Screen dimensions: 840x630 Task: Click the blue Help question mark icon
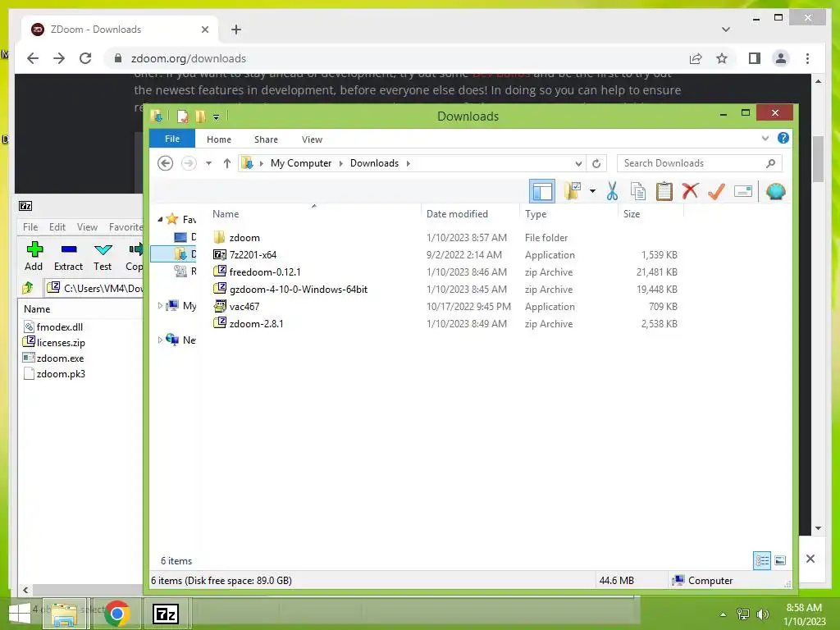click(x=783, y=138)
